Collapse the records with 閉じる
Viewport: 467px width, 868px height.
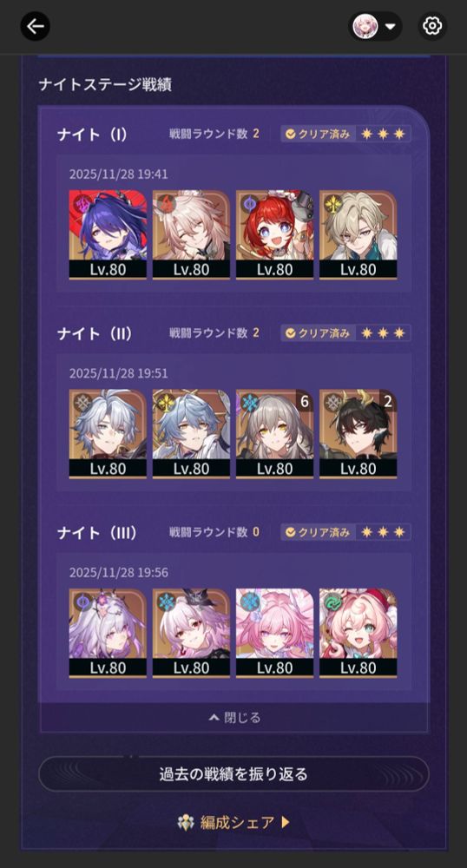click(234, 718)
